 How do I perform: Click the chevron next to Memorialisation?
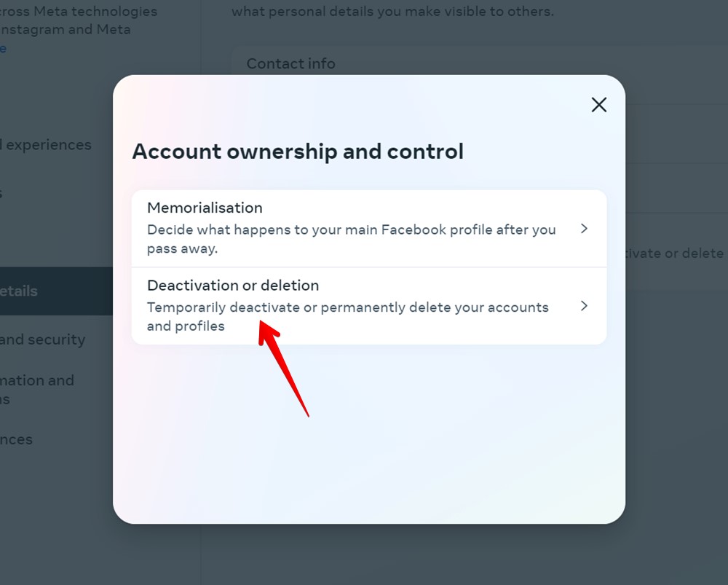584,228
